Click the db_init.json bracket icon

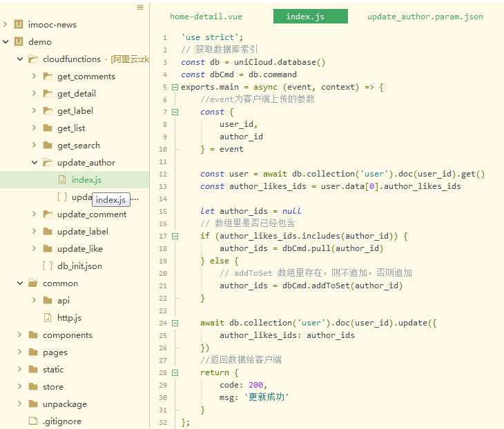48,266
